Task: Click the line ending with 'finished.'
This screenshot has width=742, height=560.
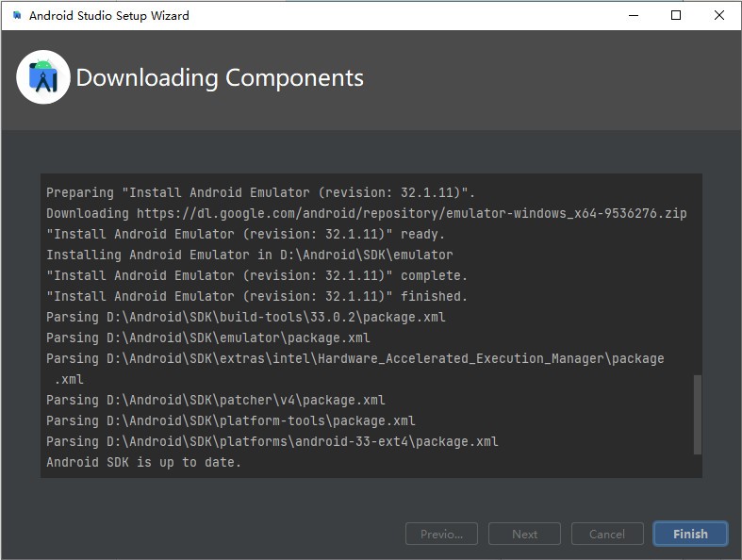Action: pyautogui.click(x=257, y=296)
